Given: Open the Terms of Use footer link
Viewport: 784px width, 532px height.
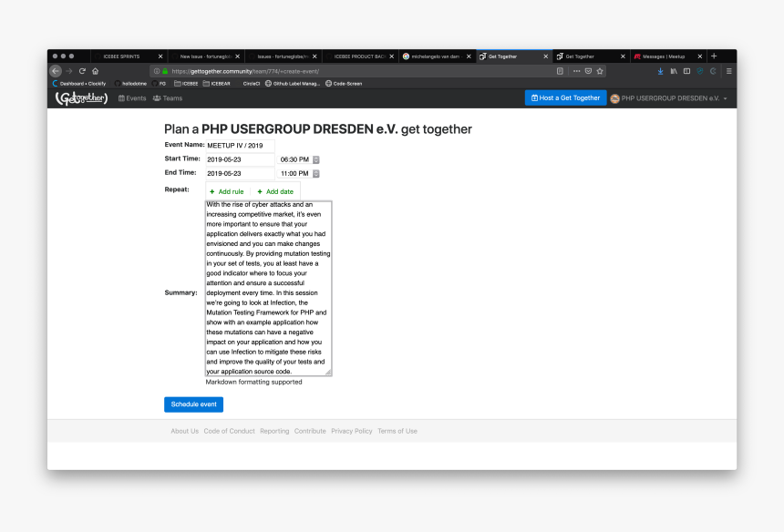Looking at the screenshot, I should point(397,431).
